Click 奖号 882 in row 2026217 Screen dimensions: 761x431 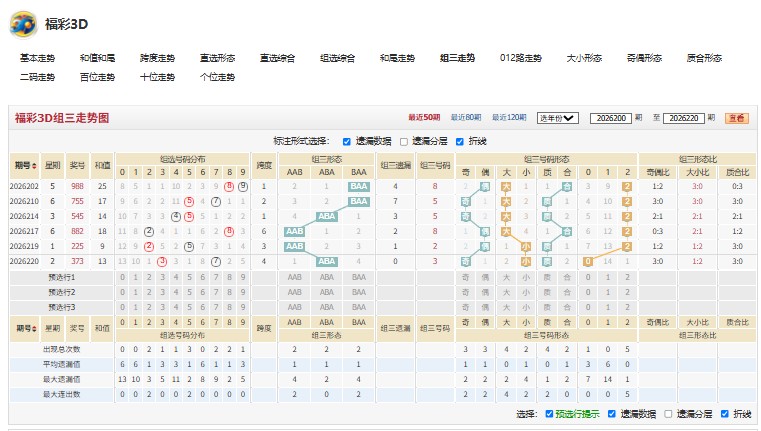[77, 232]
